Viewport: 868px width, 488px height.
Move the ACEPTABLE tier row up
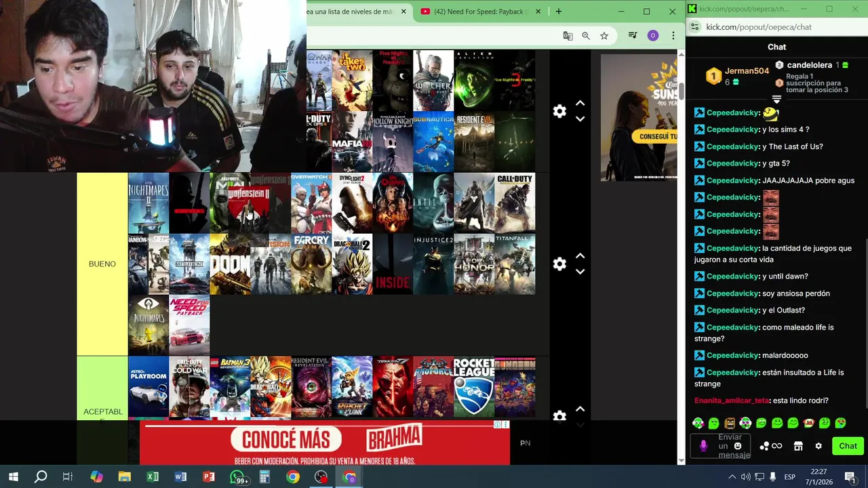pyautogui.click(x=580, y=409)
